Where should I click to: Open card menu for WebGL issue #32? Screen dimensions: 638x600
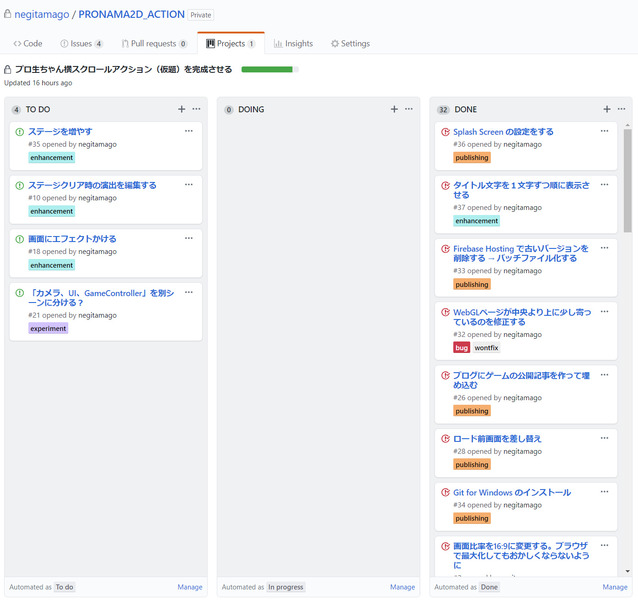604,312
